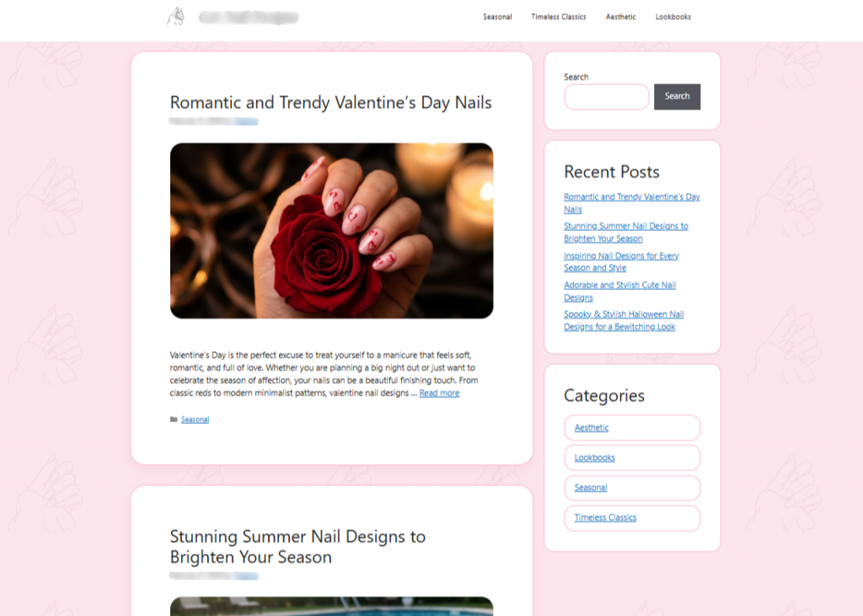Open recent post Stunning Summer Nail Designs
Screen dimensions: 863x616
(626, 233)
